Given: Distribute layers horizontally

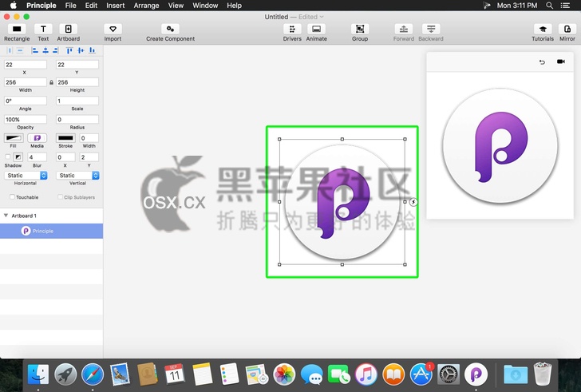Looking at the screenshot, I should coord(10,50).
